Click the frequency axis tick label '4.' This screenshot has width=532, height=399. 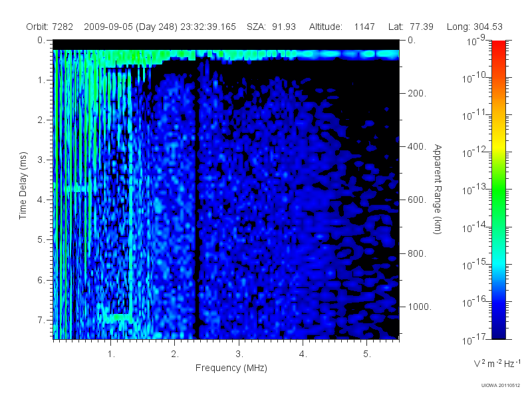[303, 354]
